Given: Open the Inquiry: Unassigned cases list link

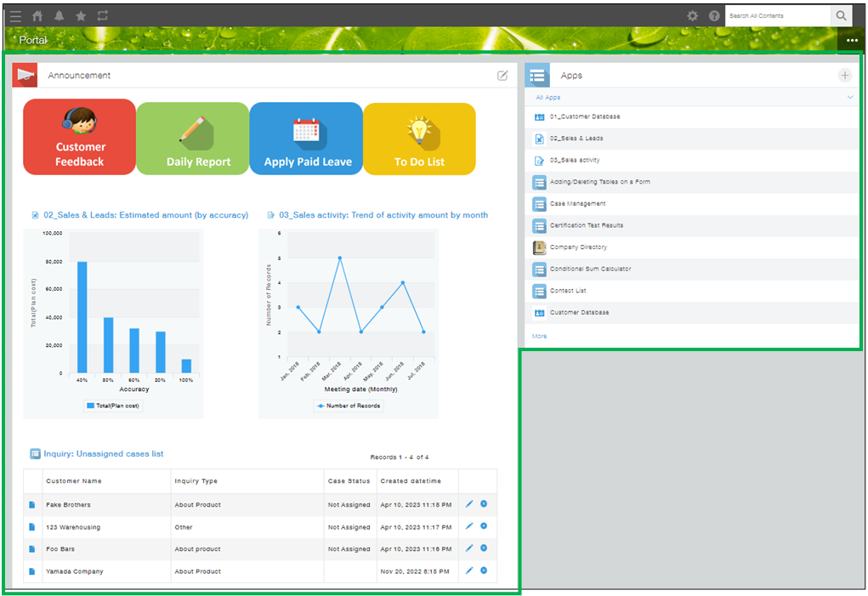Looking at the screenshot, I should pos(104,453).
